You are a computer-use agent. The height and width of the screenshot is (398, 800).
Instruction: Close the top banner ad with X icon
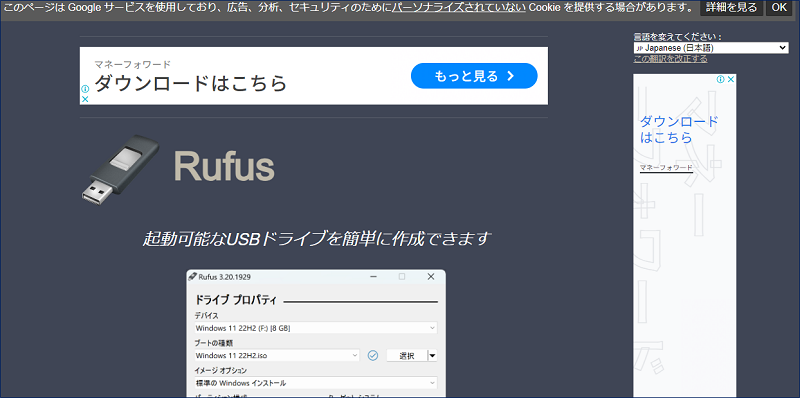coord(85,99)
